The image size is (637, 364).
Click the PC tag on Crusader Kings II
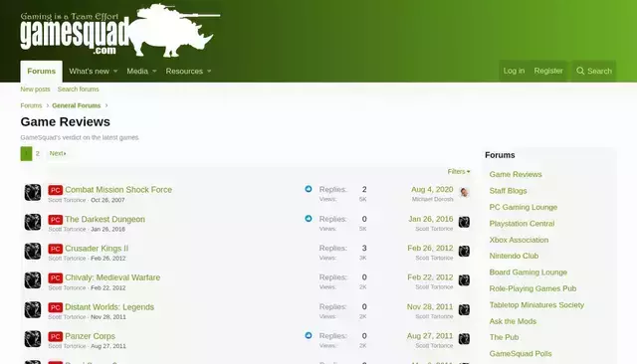(56, 249)
